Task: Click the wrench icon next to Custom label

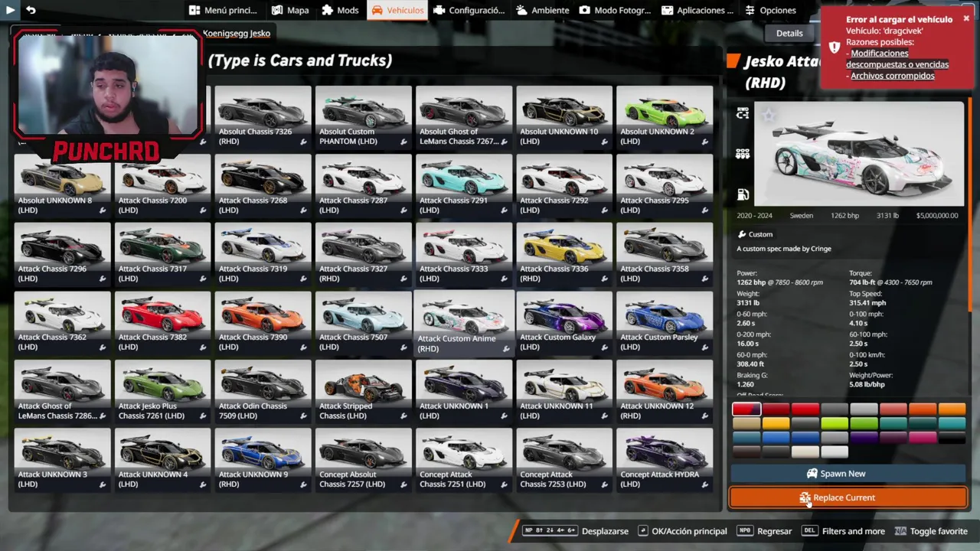Action: (742, 234)
